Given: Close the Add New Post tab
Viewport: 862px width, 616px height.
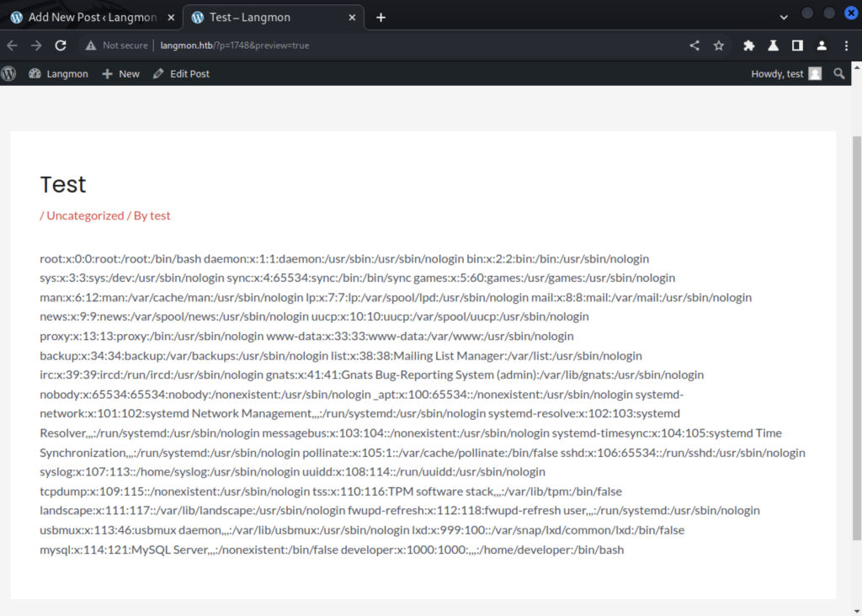Looking at the screenshot, I should pyautogui.click(x=171, y=18).
